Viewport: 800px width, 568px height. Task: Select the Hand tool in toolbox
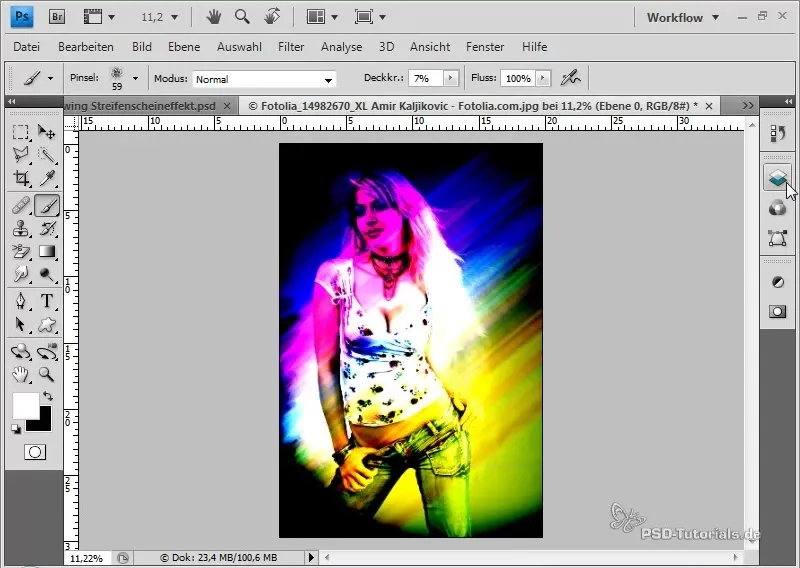20,375
